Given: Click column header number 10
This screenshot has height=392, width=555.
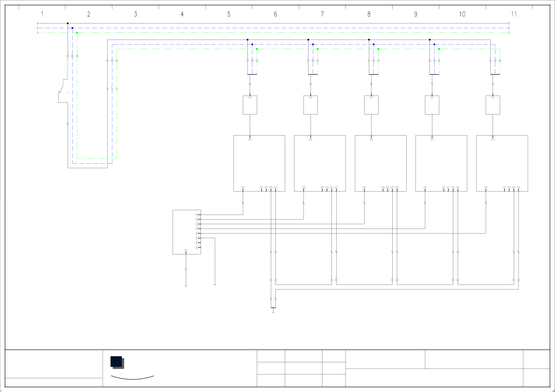Looking at the screenshot, I should click(x=462, y=14).
